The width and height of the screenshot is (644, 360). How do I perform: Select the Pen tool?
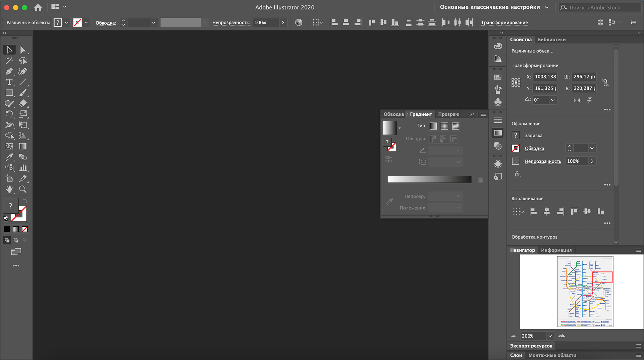[x=9, y=71]
